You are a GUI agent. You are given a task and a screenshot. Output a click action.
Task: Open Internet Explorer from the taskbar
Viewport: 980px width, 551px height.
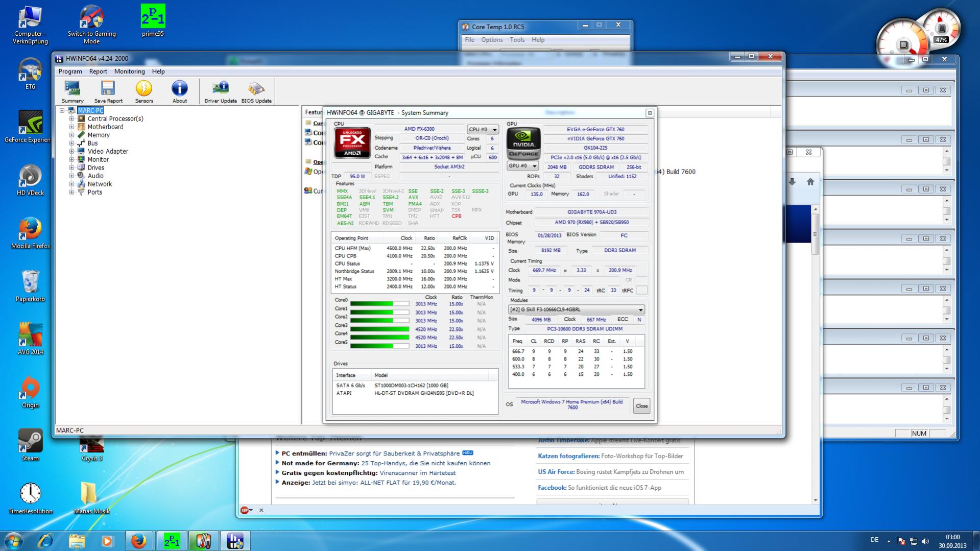[46, 541]
